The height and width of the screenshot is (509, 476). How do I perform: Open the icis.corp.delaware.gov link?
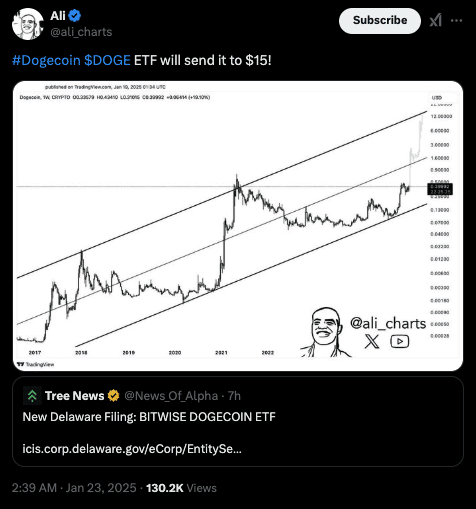coord(132,449)
